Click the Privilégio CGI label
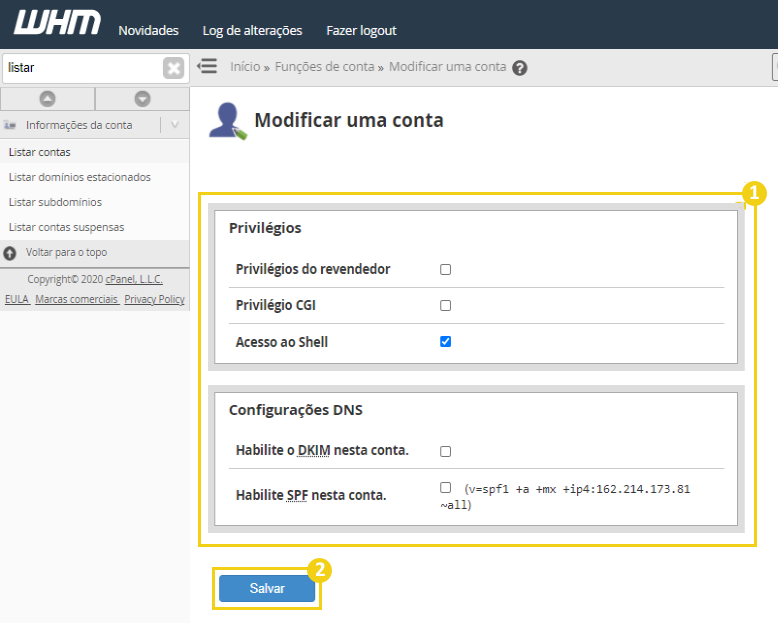Image resolution: width=778 pixels, height=623 pixels. point(275,306)
